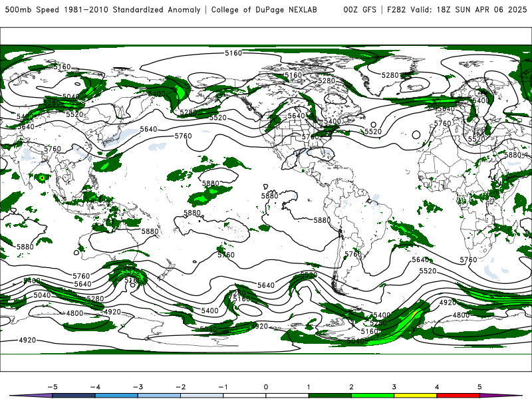Click the legend tick label "−2"
The image size is (532, 399).
180,387
